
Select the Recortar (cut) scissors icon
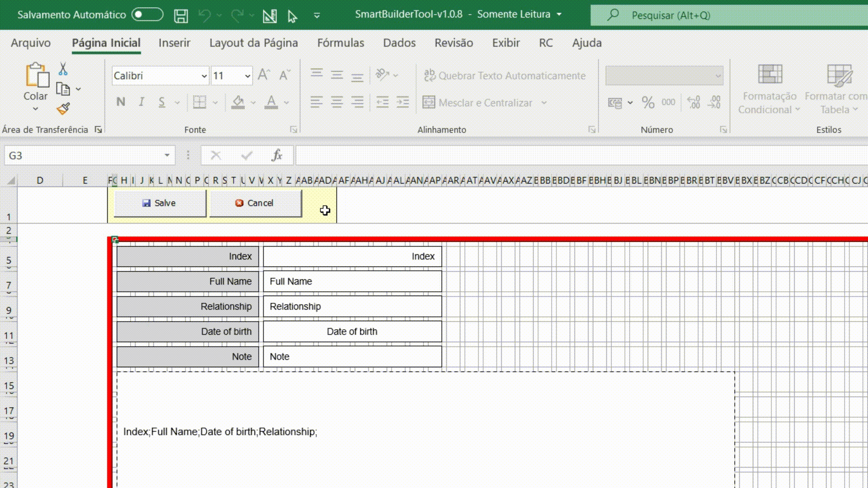click(63, 68)
